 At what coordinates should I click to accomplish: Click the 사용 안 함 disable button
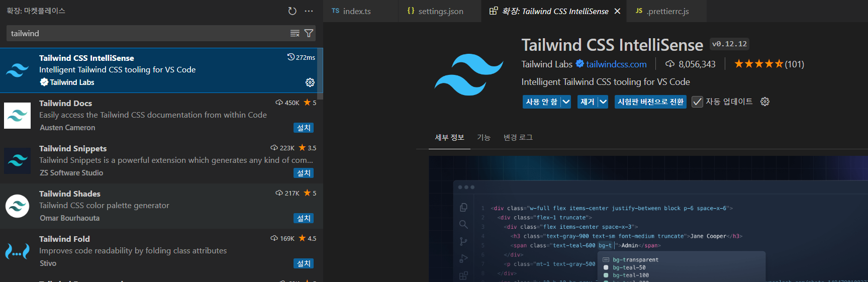click(541, 102)
